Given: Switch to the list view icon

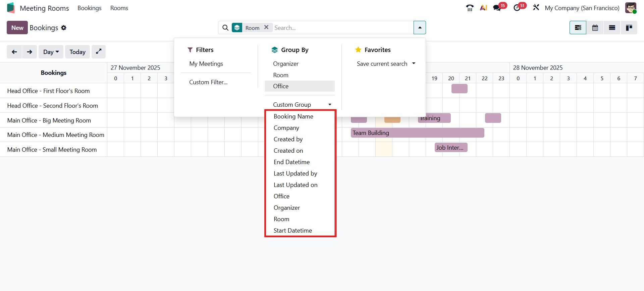Looking at the screenshot, I should 612,28.
